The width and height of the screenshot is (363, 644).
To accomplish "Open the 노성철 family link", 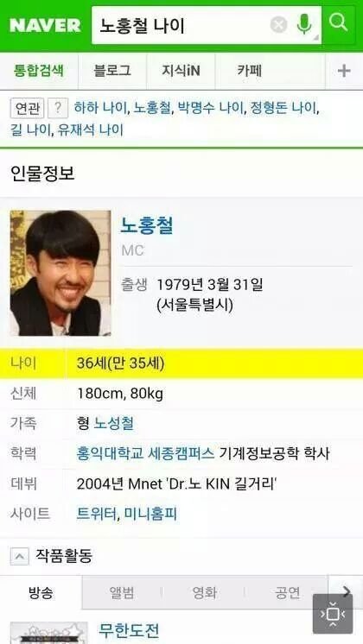I will point(113,424).
